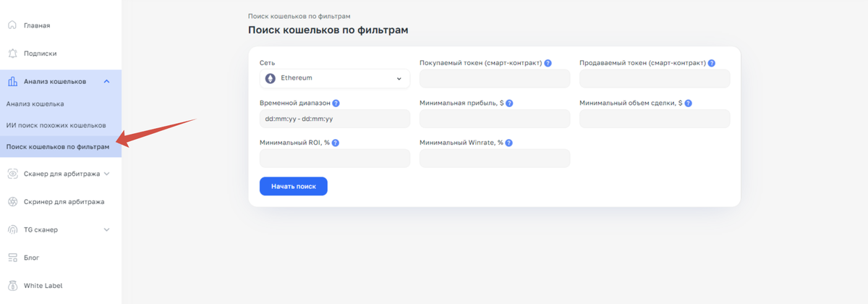The image size is (868, 304).
Task: Click help icon next to Временной диапазон
Action: pyautogui.click(x=336, y=104)
